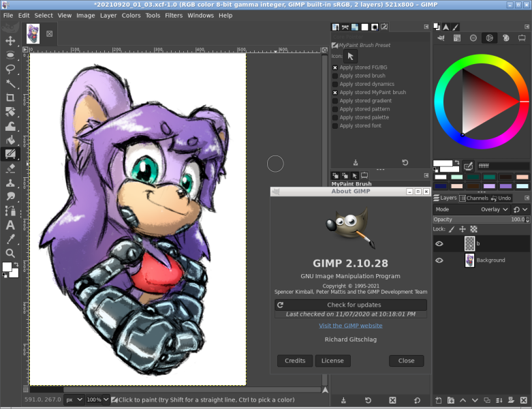Select the Smudge tool

[10, 196]
